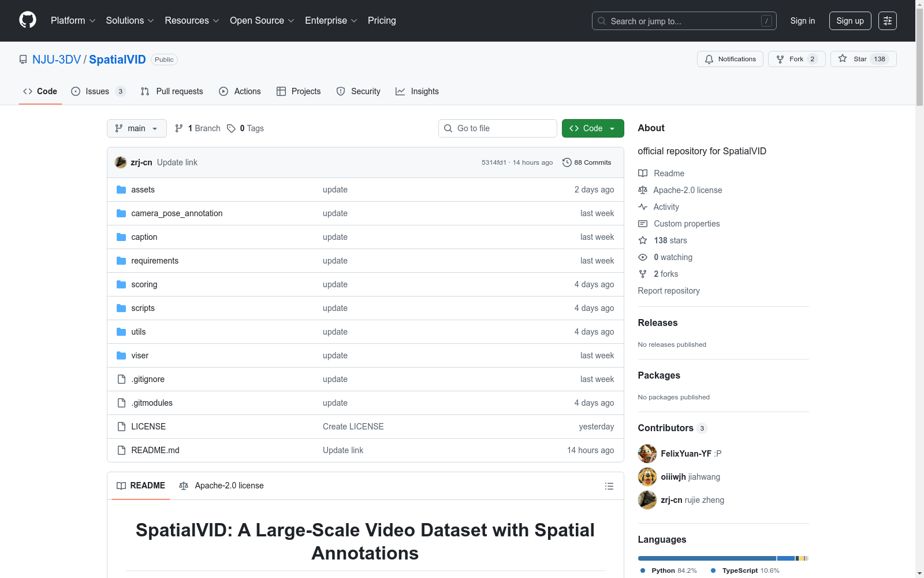
Task: Click the viser folder icon
Action: [121, 355]
